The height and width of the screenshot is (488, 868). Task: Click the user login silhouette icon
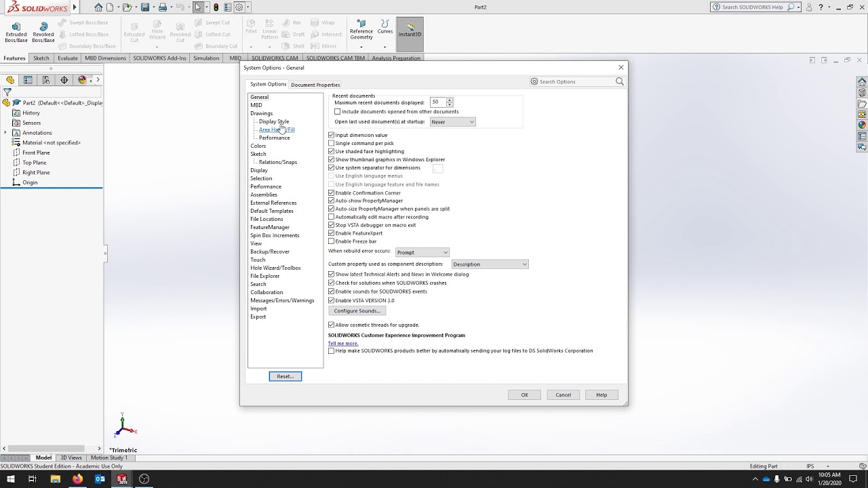coord(809,7)
